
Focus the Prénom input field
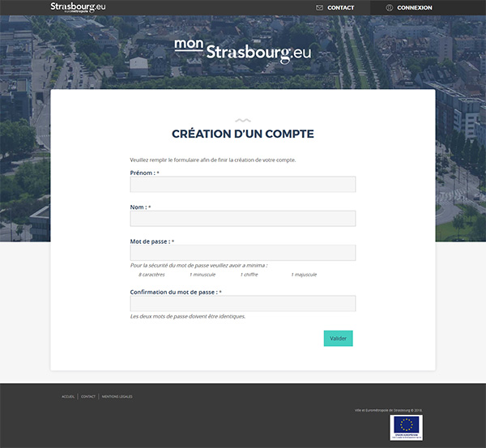(243, 185)
